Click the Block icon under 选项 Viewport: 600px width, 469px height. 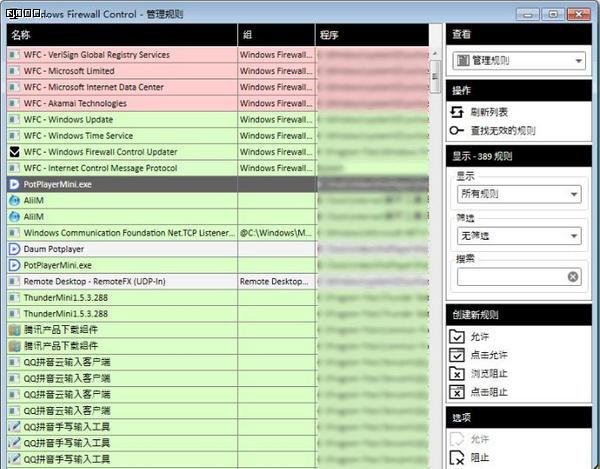coord(457,458)
